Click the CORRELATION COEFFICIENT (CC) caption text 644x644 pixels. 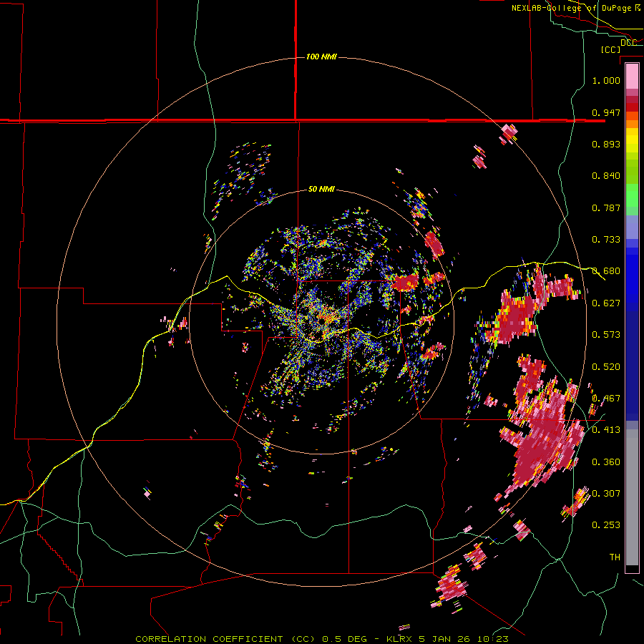(x=225, y=639)
